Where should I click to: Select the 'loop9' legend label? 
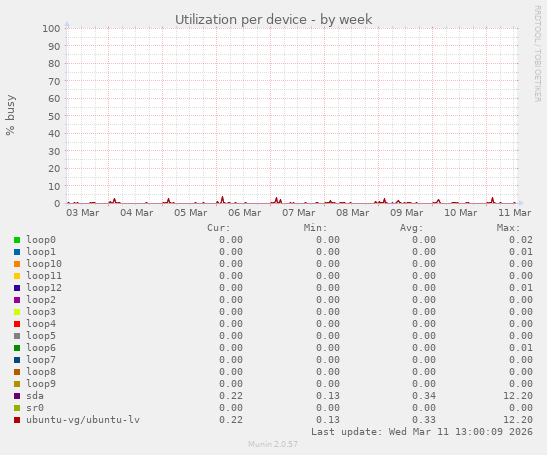(41, 384)
